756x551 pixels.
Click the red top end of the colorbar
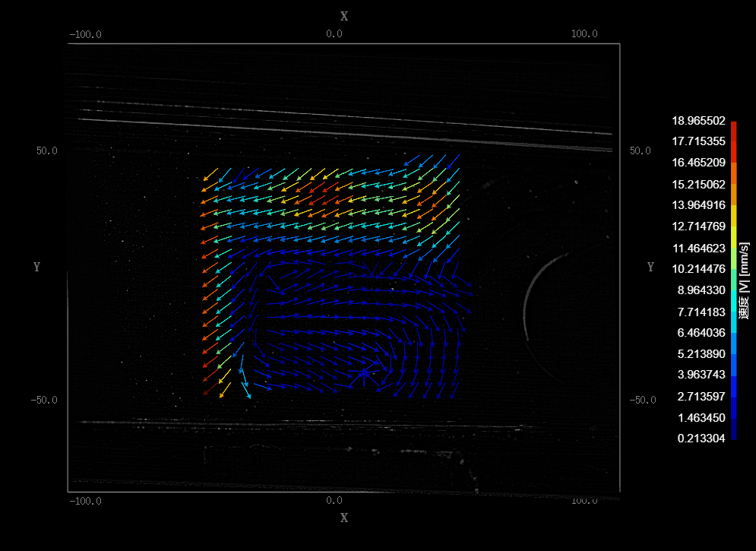coord(733,125)
